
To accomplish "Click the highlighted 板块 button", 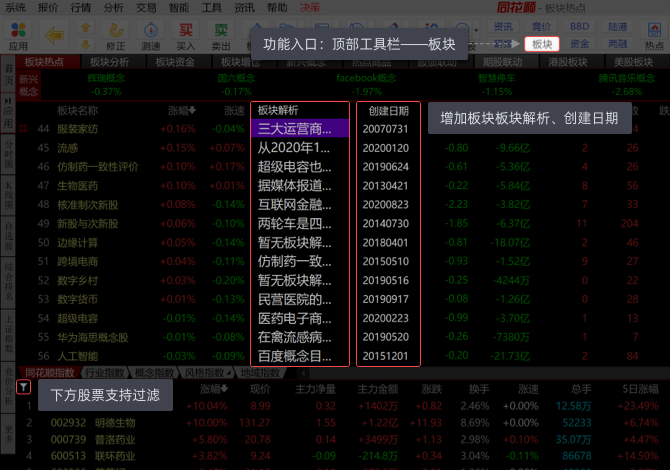I will tap(542, 44).
